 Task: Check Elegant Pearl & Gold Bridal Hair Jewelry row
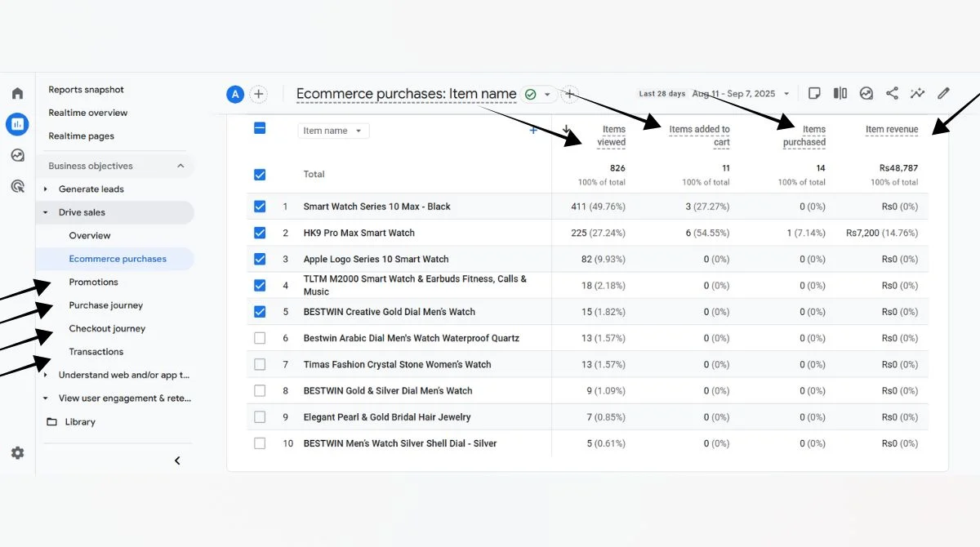(260, 417)
